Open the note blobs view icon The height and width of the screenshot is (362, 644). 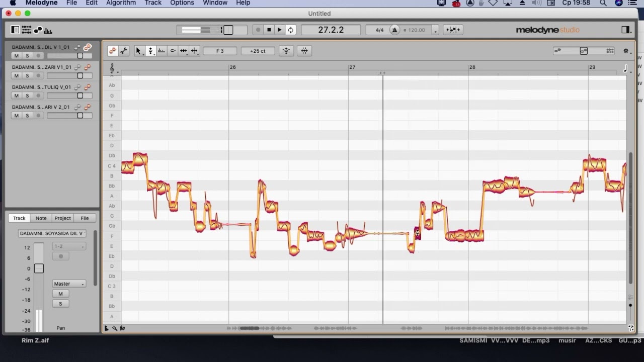pyautogui.click(x=38, y=30)
